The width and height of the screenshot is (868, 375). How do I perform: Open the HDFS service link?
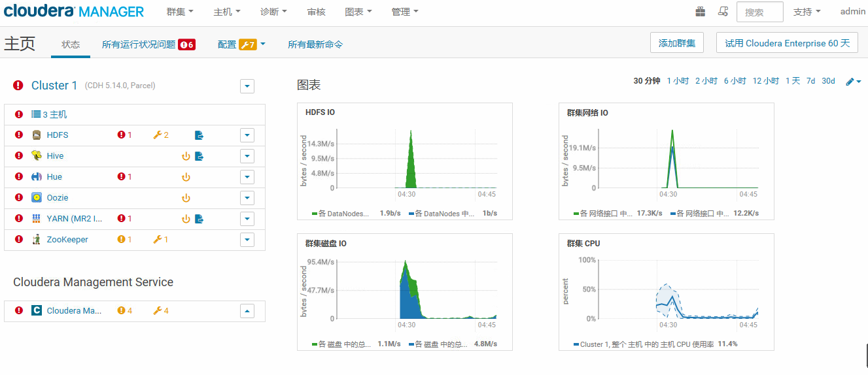click(58, 135)
